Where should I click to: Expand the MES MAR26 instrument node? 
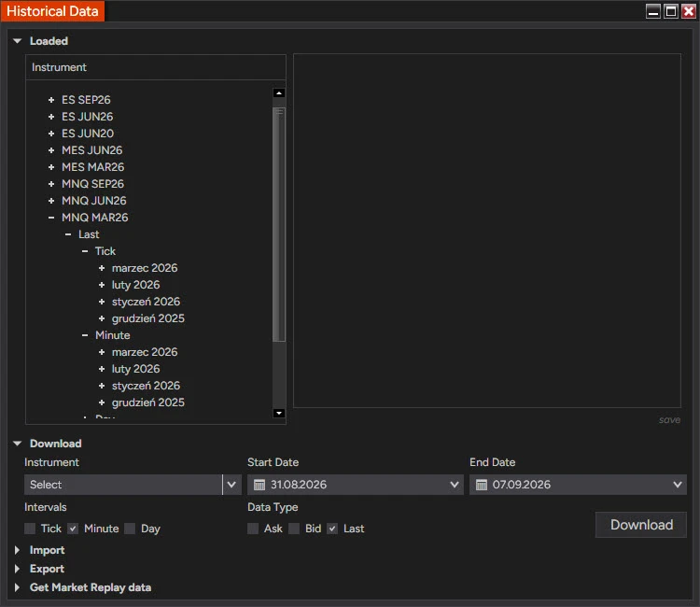pos(51,167)
